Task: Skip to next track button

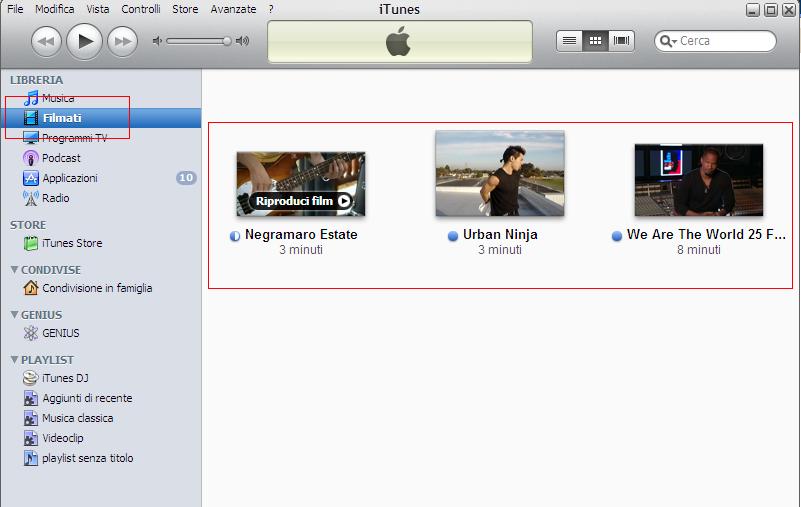Action: 123,41
